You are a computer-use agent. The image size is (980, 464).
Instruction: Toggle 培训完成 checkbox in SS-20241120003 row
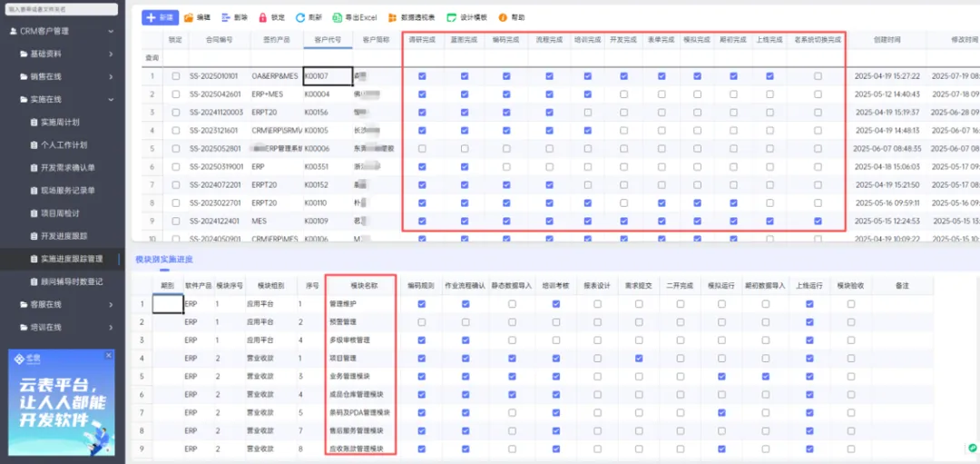[x=587, y=113]
